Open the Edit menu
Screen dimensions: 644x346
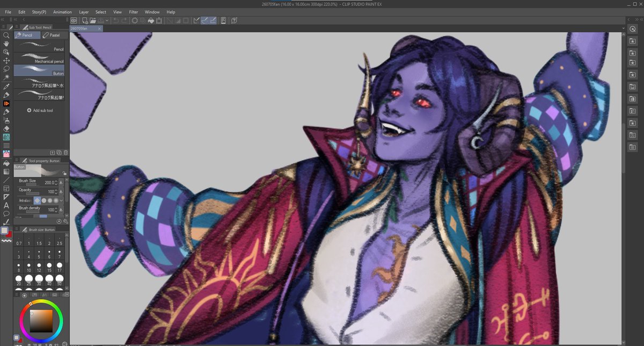click(21, 12)
